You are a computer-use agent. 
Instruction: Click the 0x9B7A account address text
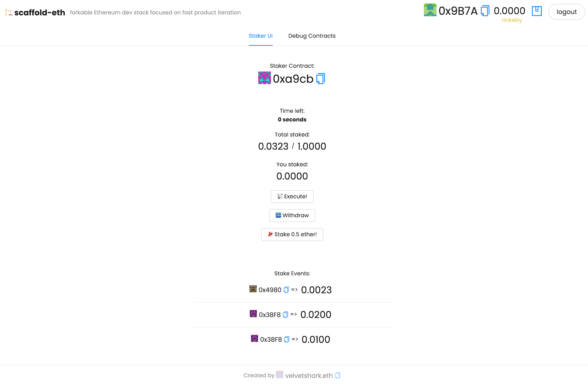(458, 11)
